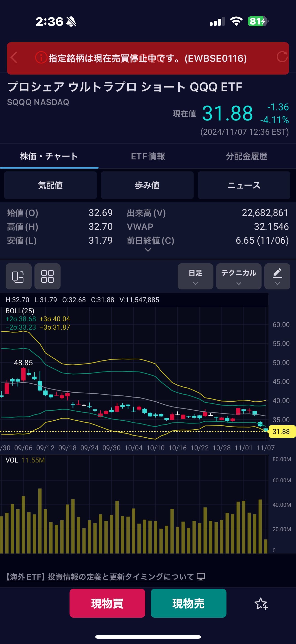Screen dimensions: 296x644
Task: Tap the current price 31.88
Action: 227,113
